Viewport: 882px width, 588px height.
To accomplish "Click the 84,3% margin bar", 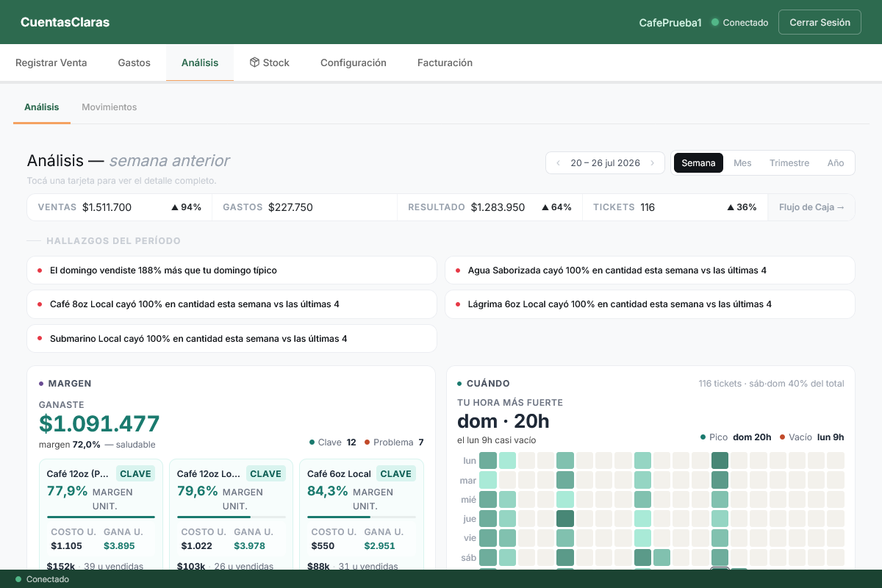I will point(362,517).
